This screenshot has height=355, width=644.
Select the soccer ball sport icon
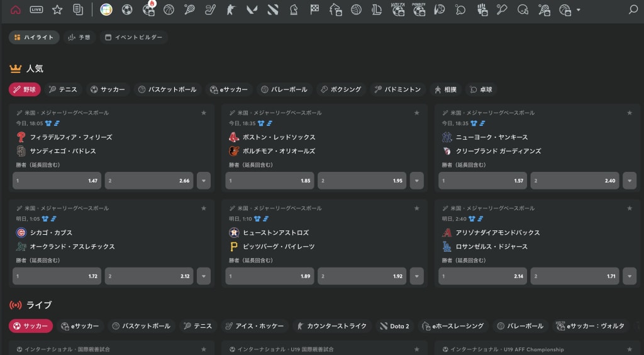pyautogui.click(x=127, y=9)
